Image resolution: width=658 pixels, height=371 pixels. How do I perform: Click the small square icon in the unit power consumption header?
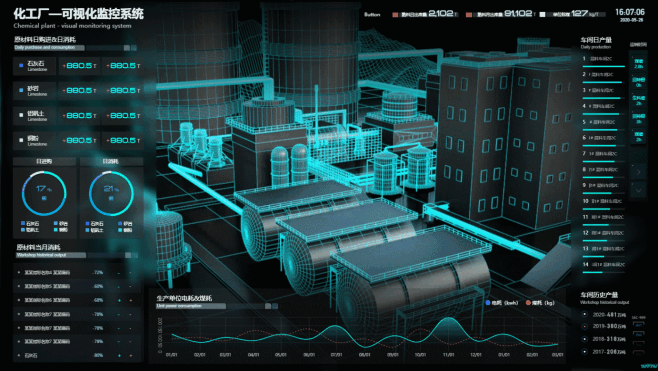tap(268, 306)
